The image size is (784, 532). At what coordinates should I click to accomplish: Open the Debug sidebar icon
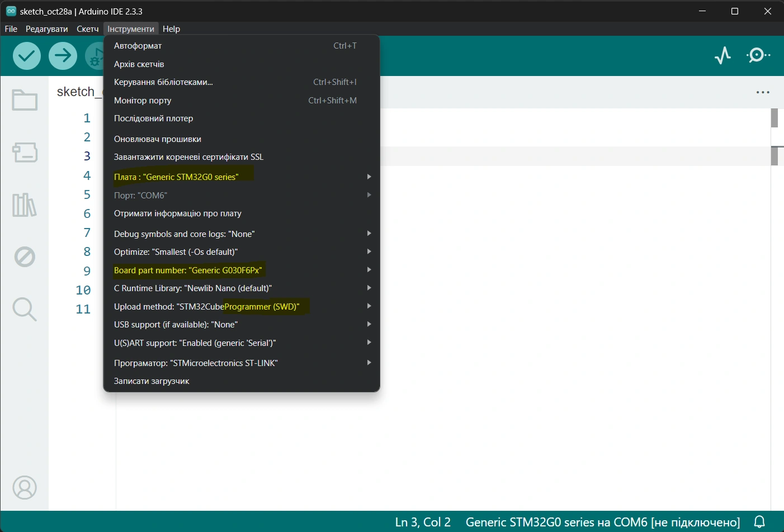(25, 257)
